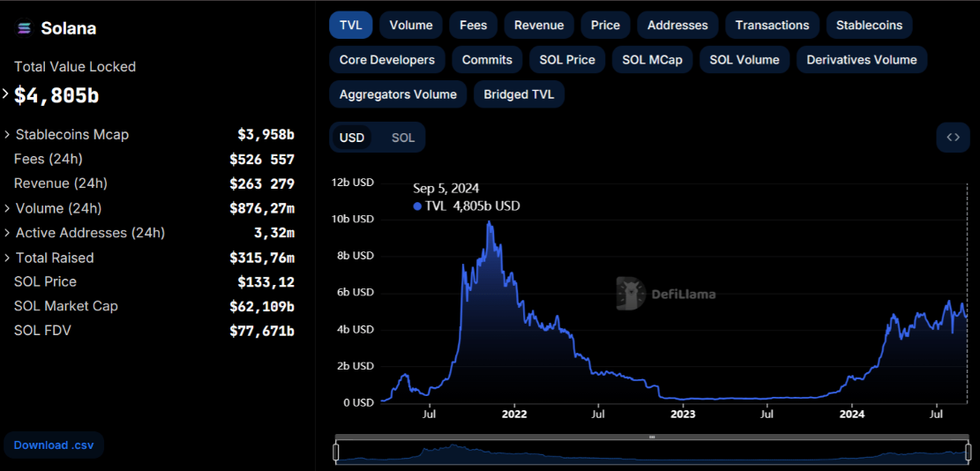The height and width of the screenshot is (471, 980).
Task: Click the Sep 5, 2024 tooltip date
Action: point(446,188)
